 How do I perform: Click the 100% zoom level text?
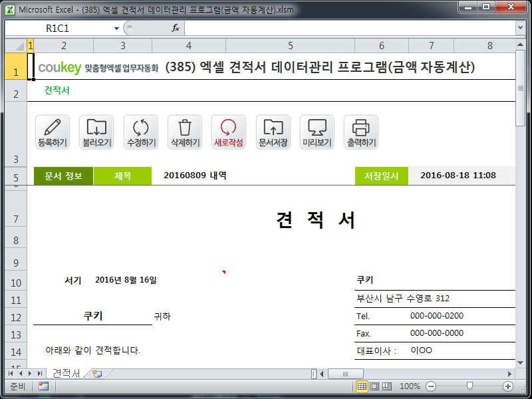coord(410,386)
